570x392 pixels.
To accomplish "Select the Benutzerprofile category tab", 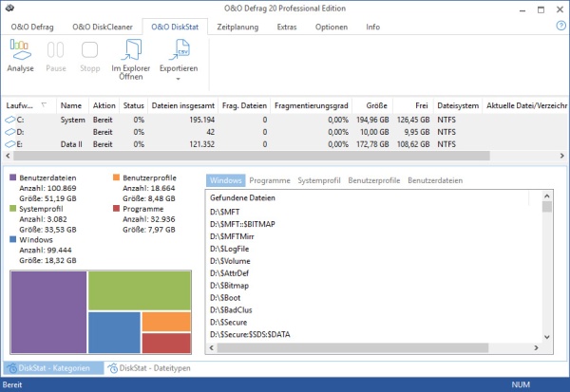I will click(x=374, y=180).
